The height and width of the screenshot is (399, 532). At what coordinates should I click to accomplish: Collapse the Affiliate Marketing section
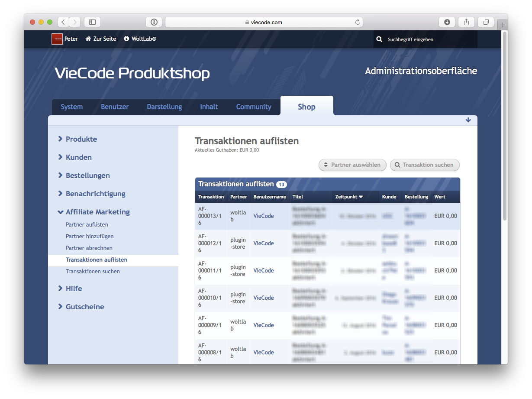click(x=97, y=212)
